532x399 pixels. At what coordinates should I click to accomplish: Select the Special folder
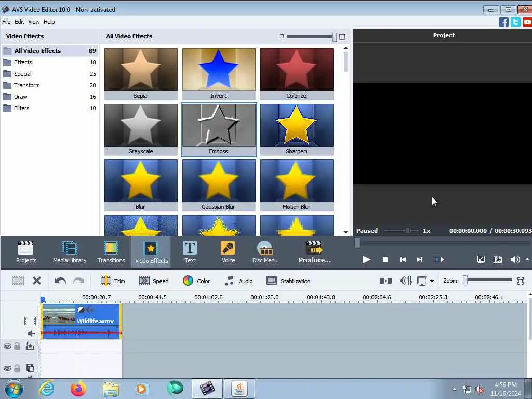50,74
